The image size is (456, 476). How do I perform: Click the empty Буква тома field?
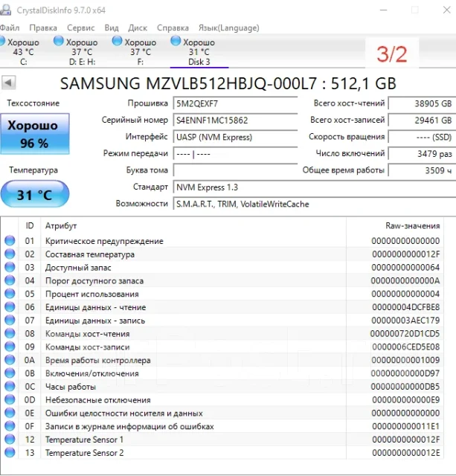(235, 170)
